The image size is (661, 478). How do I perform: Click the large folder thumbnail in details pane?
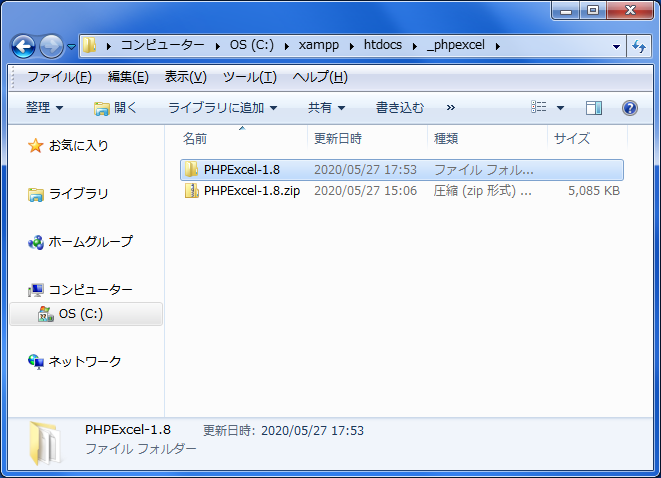point(45,443)
